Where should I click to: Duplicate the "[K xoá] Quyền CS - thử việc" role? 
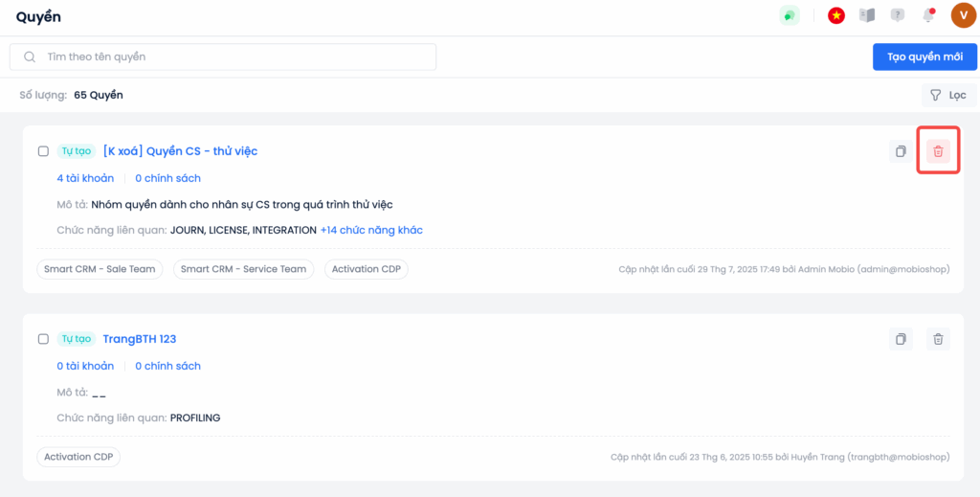click(901, 151)
